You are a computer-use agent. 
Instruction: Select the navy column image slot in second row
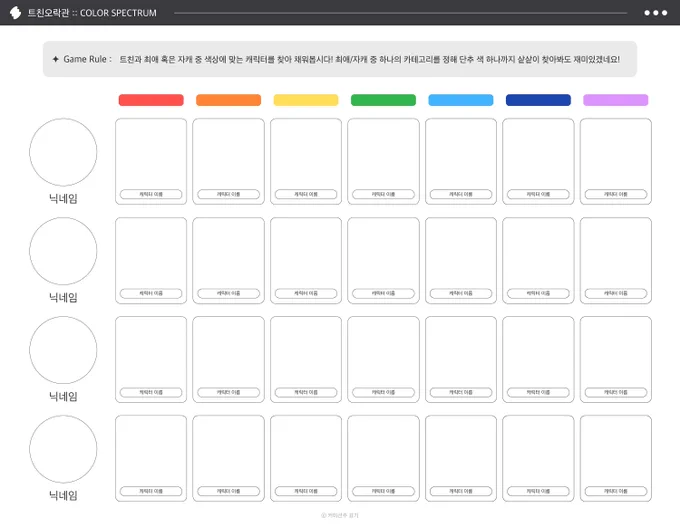coord(538,260)
